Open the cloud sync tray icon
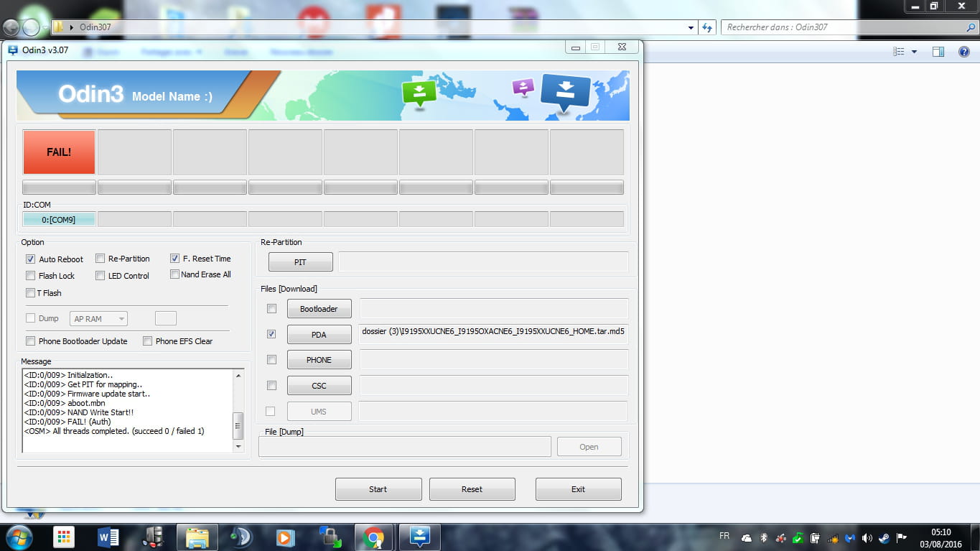Image resolution: width=980 pixels, height=551 pixels. point(747,537)
